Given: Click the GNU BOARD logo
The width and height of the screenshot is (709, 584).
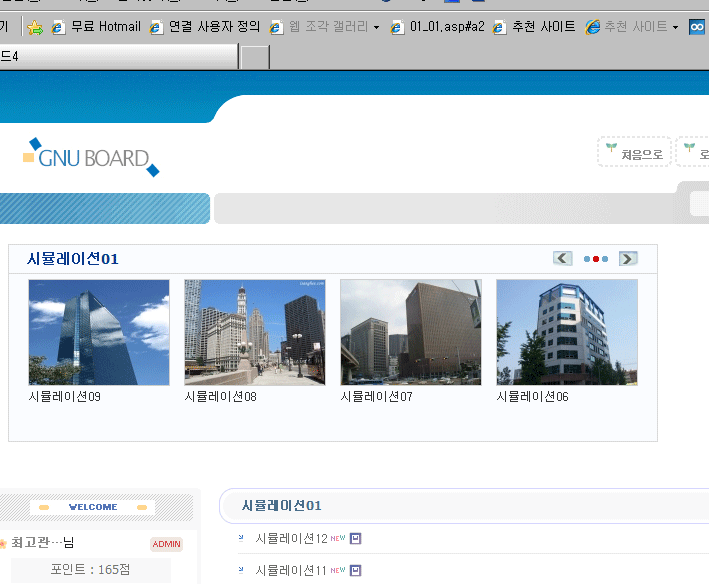Looking at the screenshot, I should [91, 157].
